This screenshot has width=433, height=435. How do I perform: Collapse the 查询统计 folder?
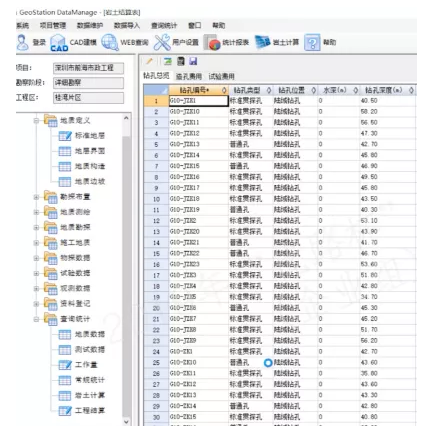click(36, 319)
